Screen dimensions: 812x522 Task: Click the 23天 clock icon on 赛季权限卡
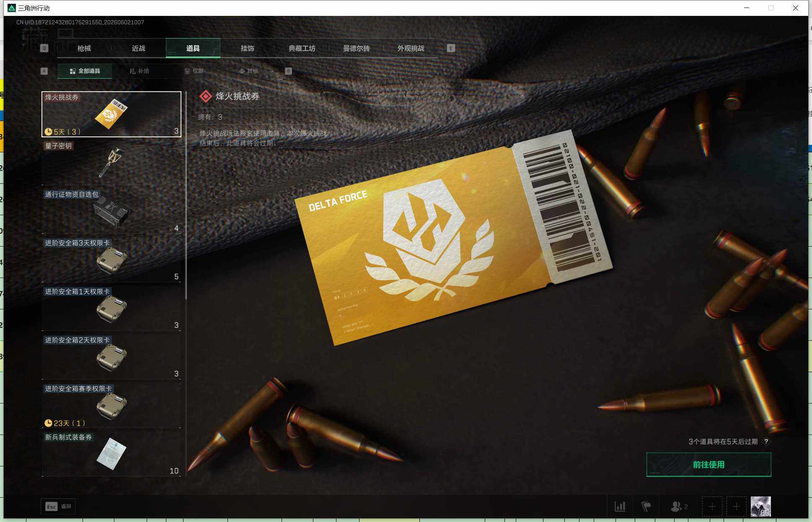pyautogui.click(x=48, y=423)
